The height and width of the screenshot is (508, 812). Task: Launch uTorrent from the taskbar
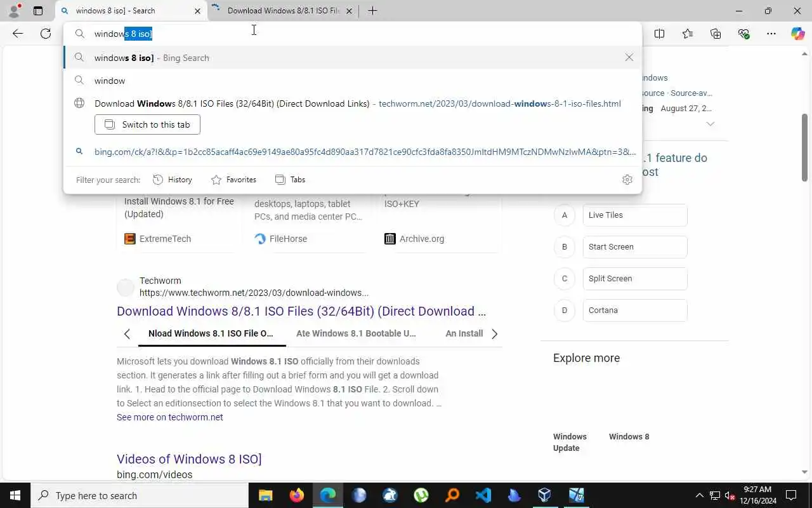[421, 495]
